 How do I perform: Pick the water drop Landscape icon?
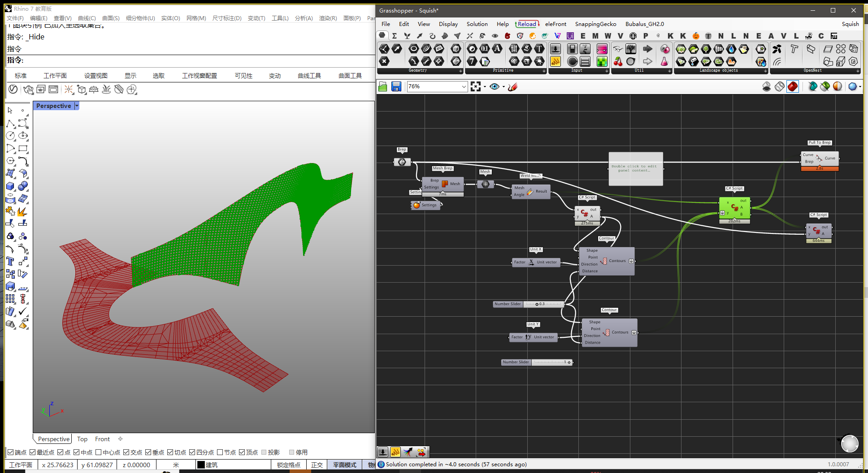pos(731,49)
